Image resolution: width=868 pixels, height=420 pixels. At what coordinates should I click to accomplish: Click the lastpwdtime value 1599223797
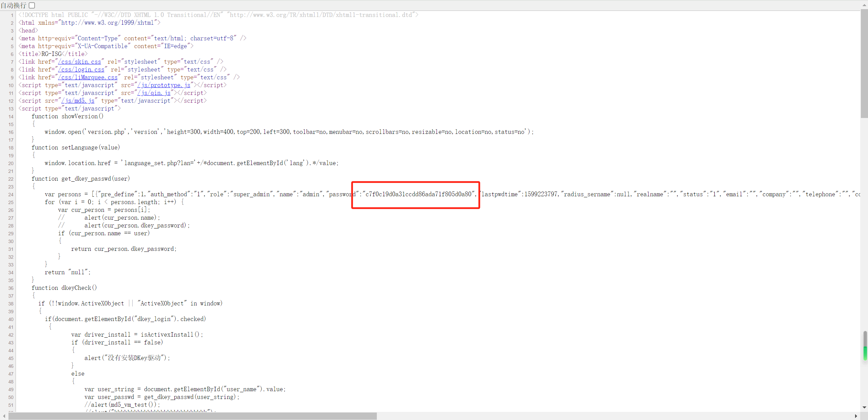click(x=541, y=194)
